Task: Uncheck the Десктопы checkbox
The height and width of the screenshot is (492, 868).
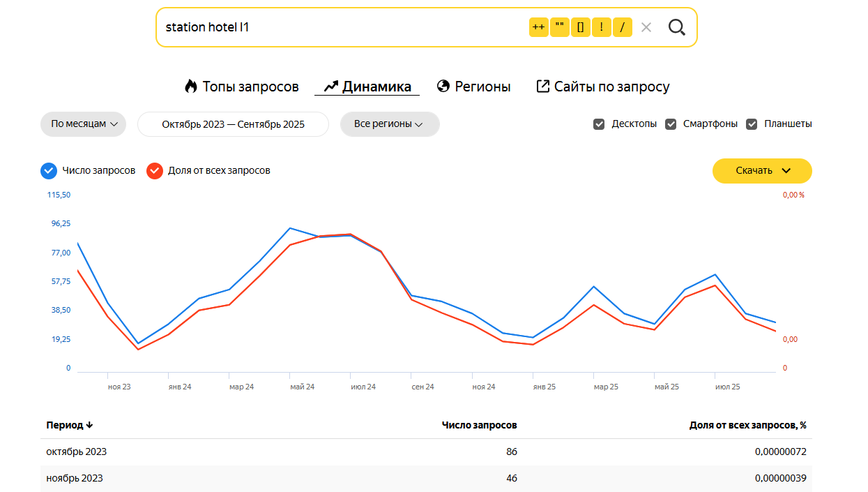Action: coord(599,124)
